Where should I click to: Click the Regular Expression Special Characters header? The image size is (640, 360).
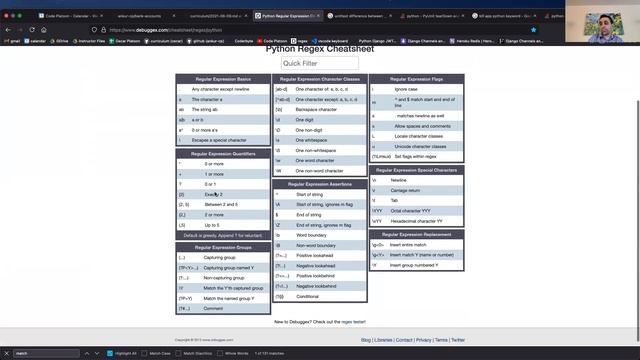tap(416, 170)
